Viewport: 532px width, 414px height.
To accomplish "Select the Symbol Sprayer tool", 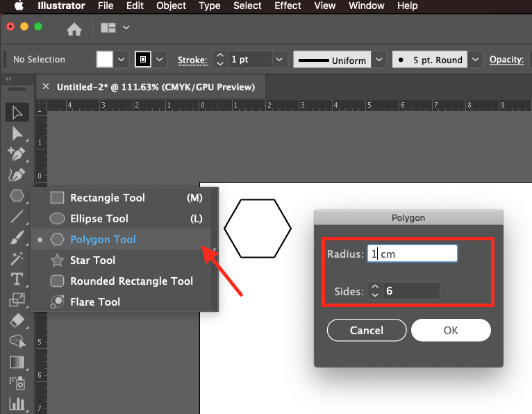I will coord(17,383).
